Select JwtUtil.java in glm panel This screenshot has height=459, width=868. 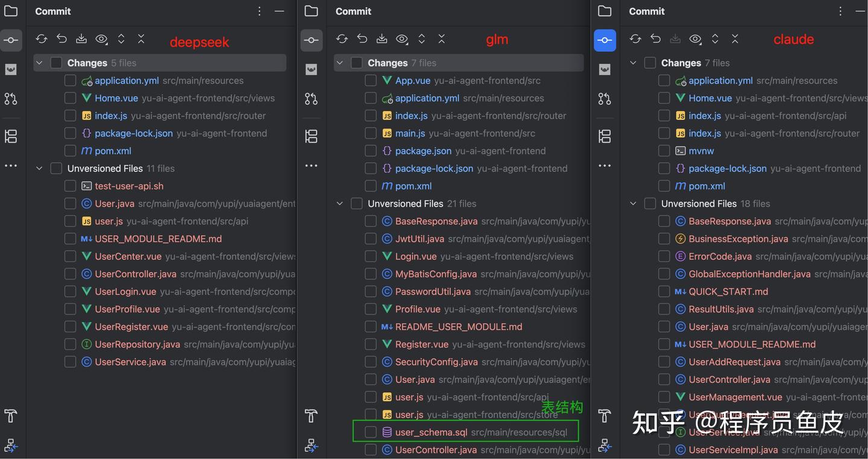(x=420, y=239)
